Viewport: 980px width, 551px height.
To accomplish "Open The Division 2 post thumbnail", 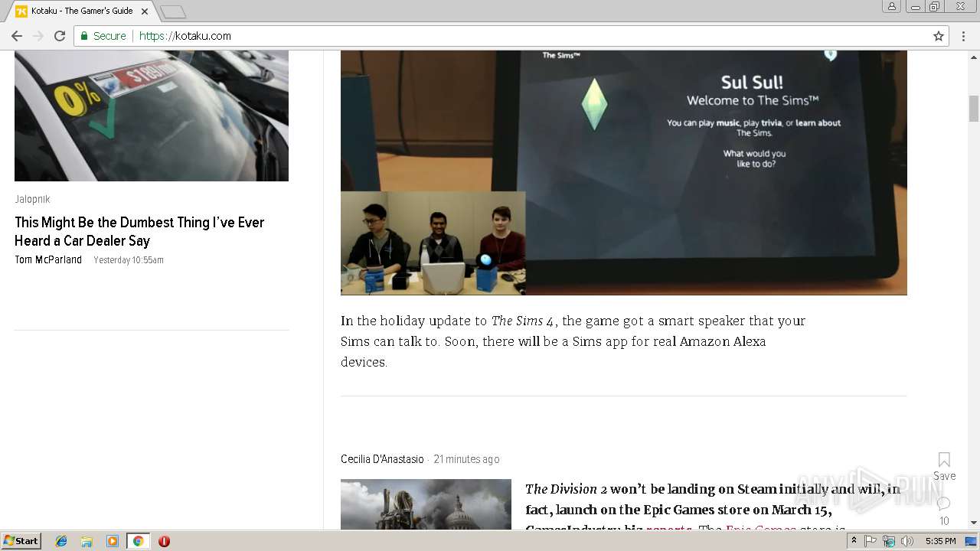I will click(426, 504).
